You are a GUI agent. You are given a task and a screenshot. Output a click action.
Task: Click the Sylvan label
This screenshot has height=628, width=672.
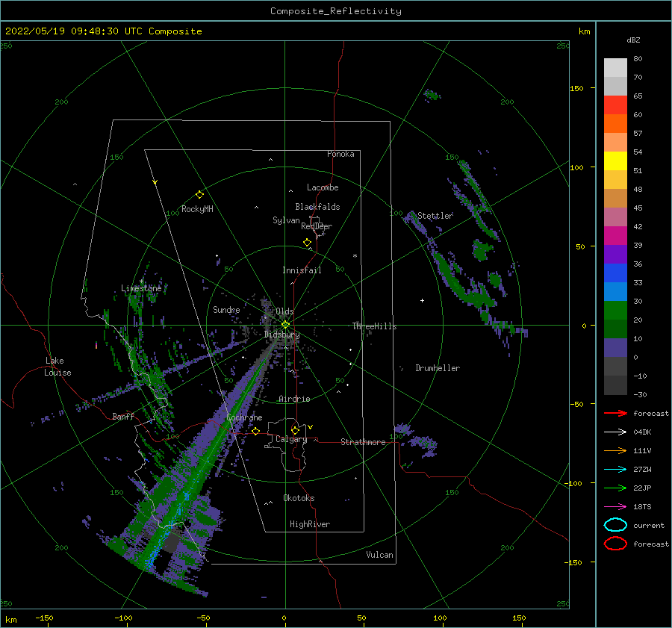[286, 220]
